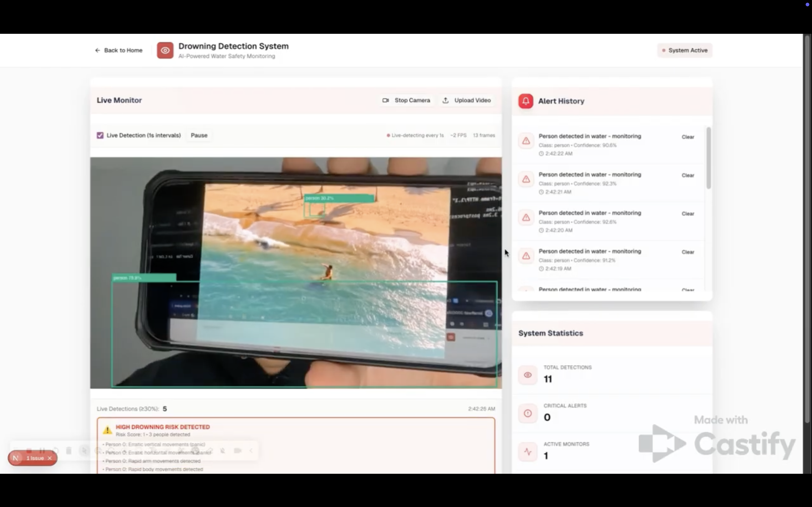The image size is (812, 507).
Task: Click the Stop Camera button
Action: [x=406, y=100]
